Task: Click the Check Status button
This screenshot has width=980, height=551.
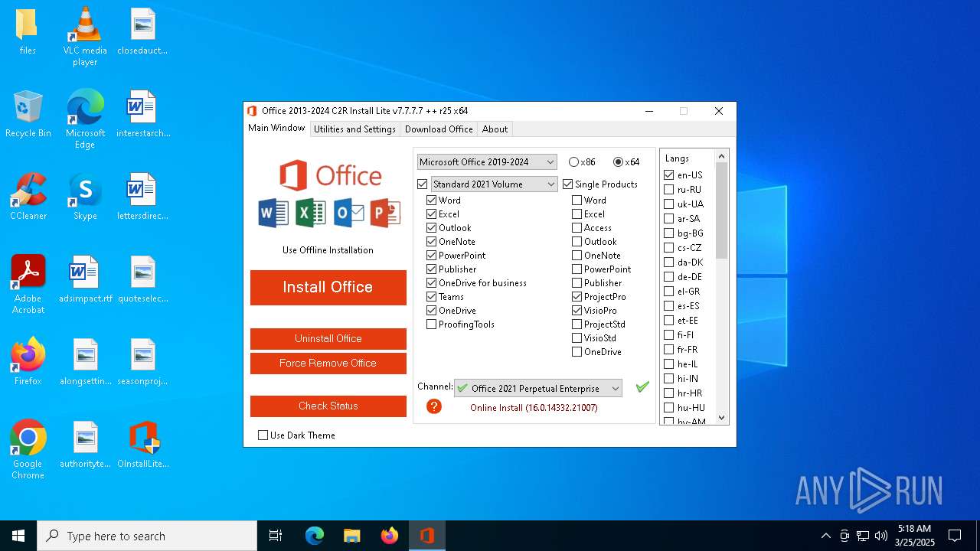Action: tap(328, 406)
